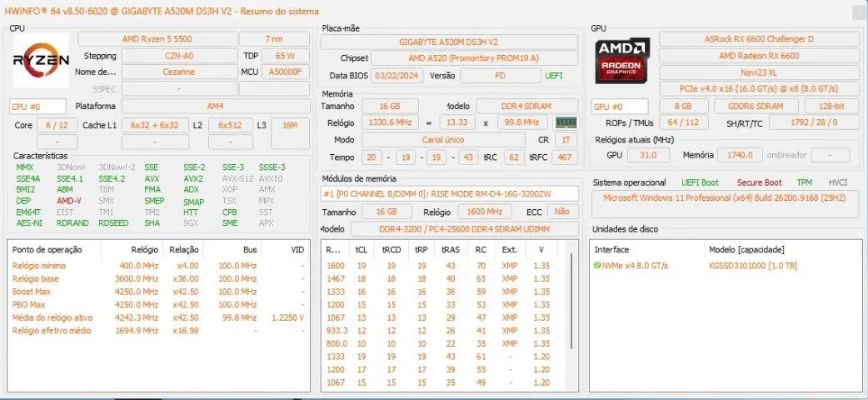This screenshot has height=400, width=868.
Task: Select the TDP value '65 W'
Action: click(x=285, y=56)
